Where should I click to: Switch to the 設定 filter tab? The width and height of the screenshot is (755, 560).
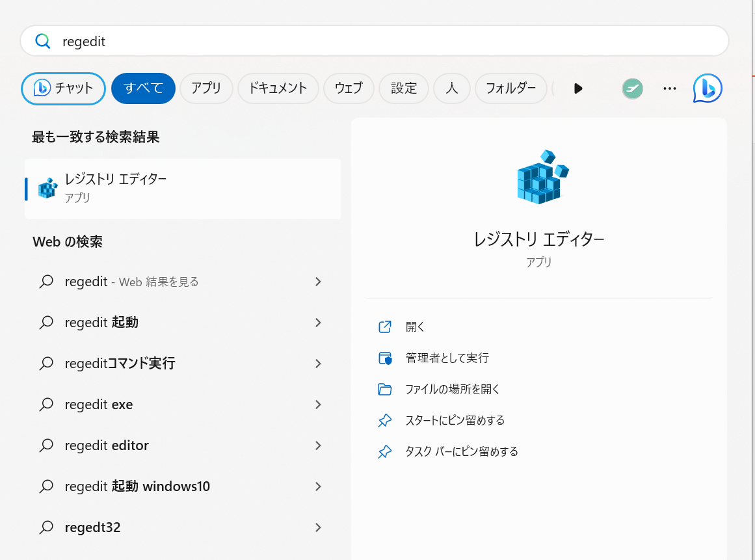[x=403, y=88]
